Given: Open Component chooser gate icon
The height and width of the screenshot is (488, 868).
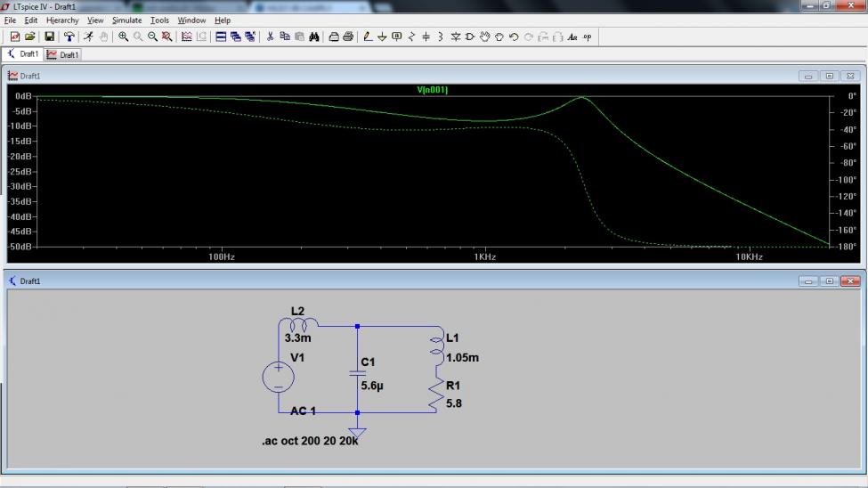Looking at the screenshot, I should (470, 37).
